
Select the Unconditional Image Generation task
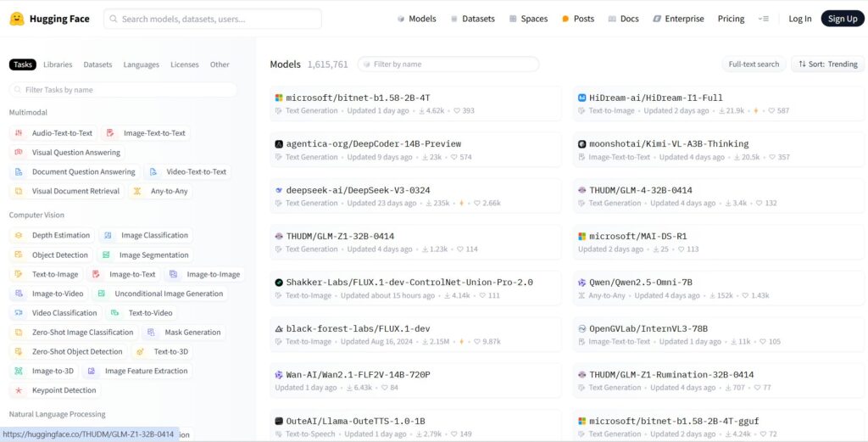pyautogui.click(x=160, y=294)
